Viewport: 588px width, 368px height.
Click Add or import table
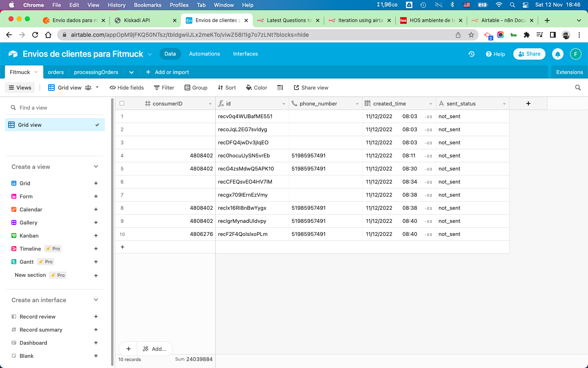click(167, 72)
